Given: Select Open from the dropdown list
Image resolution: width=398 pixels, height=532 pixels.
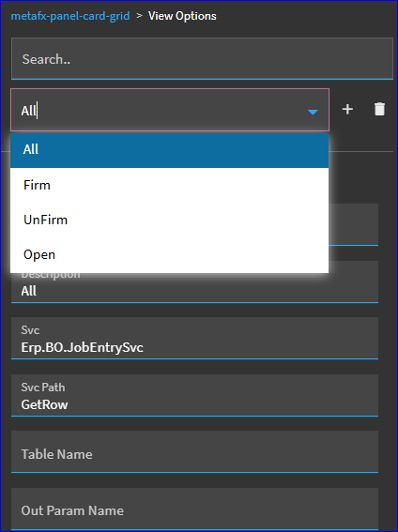Looking at the screenshot, I should pyautogui.click(x=169, y=255).
